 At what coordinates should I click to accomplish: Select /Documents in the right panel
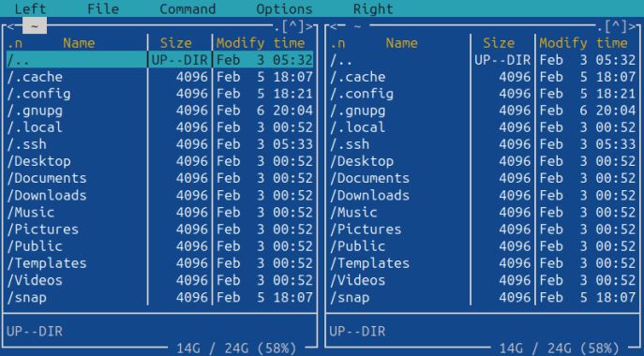click(483, 178)
